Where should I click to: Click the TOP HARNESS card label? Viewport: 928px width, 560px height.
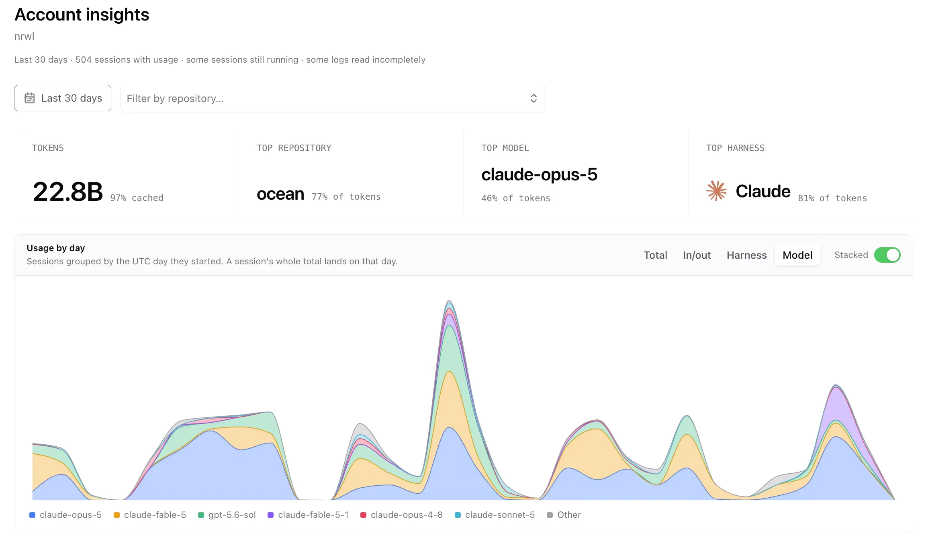(735, 148)
